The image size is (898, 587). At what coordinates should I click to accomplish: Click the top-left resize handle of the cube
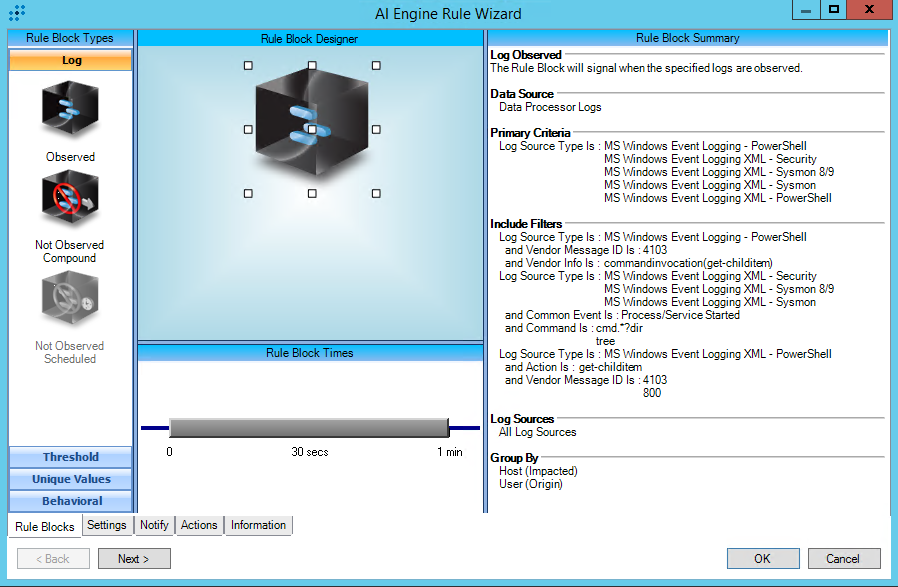tap(248, 65)
